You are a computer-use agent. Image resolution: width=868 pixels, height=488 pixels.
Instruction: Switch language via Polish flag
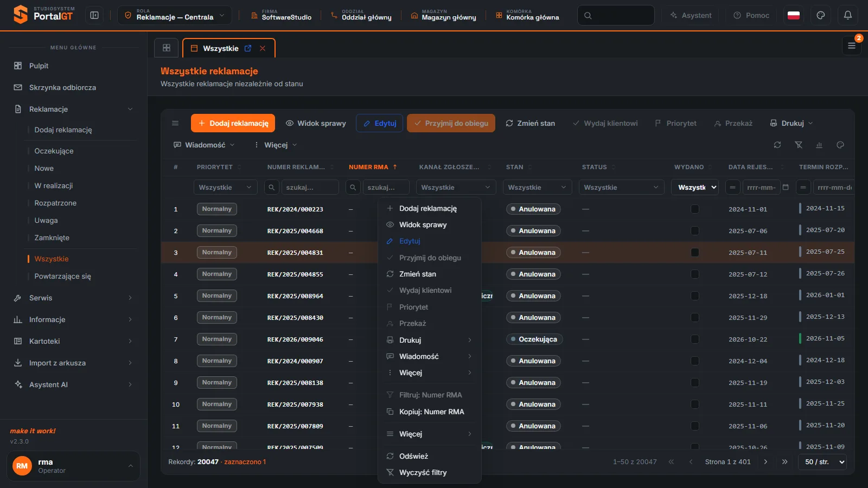(x=794, y=15)
